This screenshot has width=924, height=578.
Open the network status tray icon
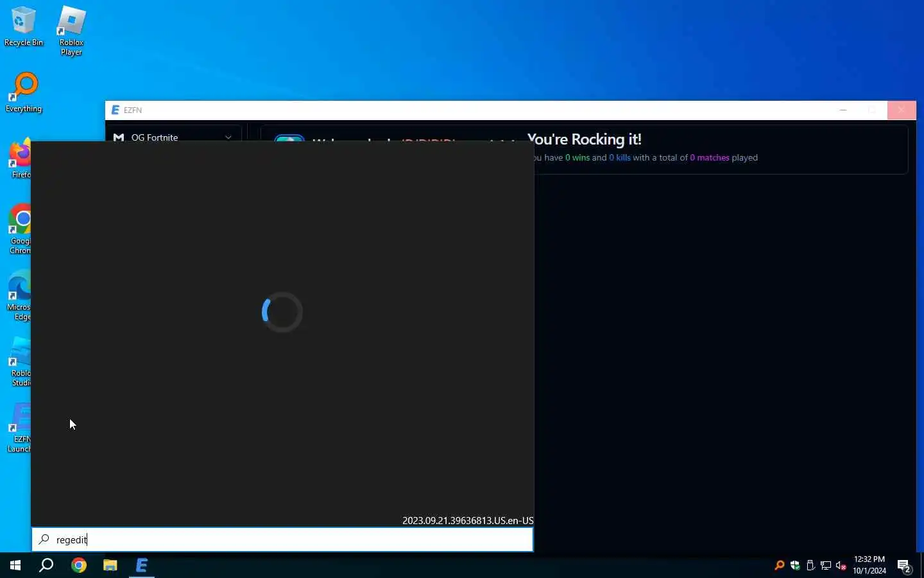[826, 566]
